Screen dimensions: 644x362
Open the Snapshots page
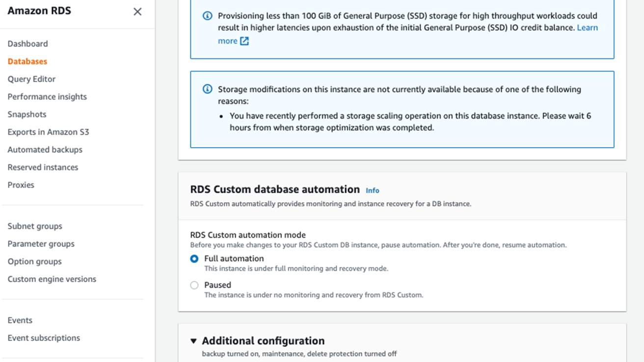27,114
